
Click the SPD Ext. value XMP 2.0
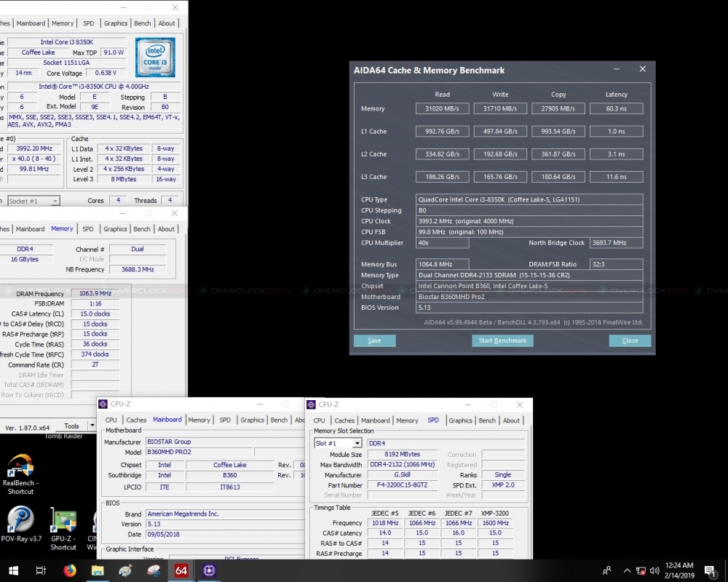pyautogui.click(x=503, y=485)
